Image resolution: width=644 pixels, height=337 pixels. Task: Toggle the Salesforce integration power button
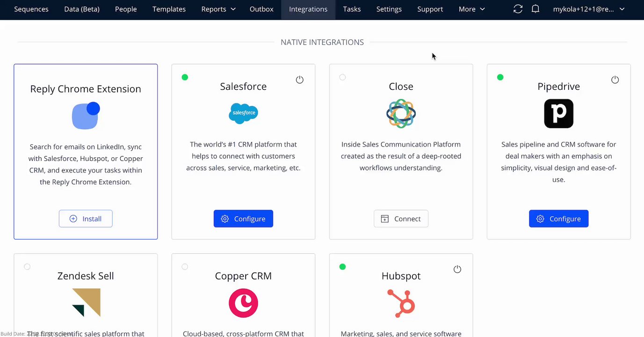coord(300,80)
